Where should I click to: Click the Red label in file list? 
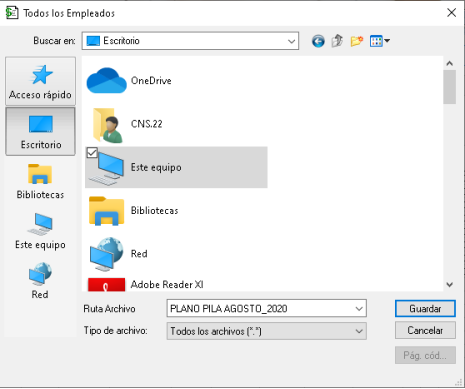pos(139,254)
